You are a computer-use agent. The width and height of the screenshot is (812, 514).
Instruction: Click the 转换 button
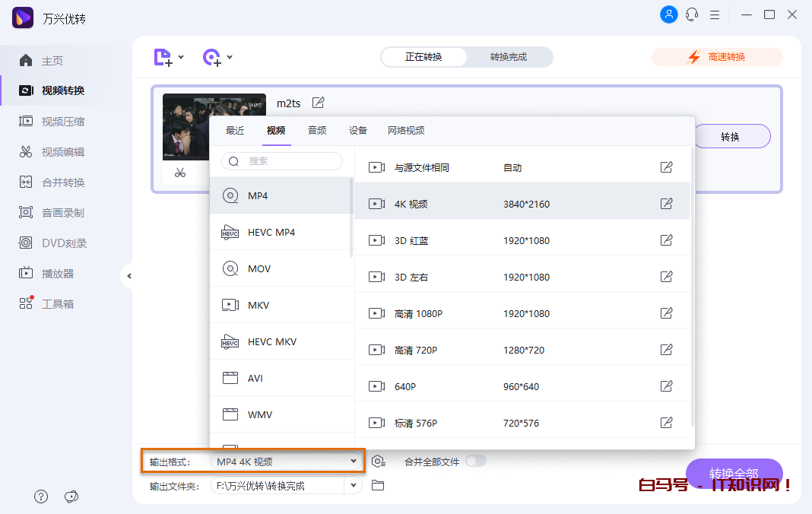(730, 137)
